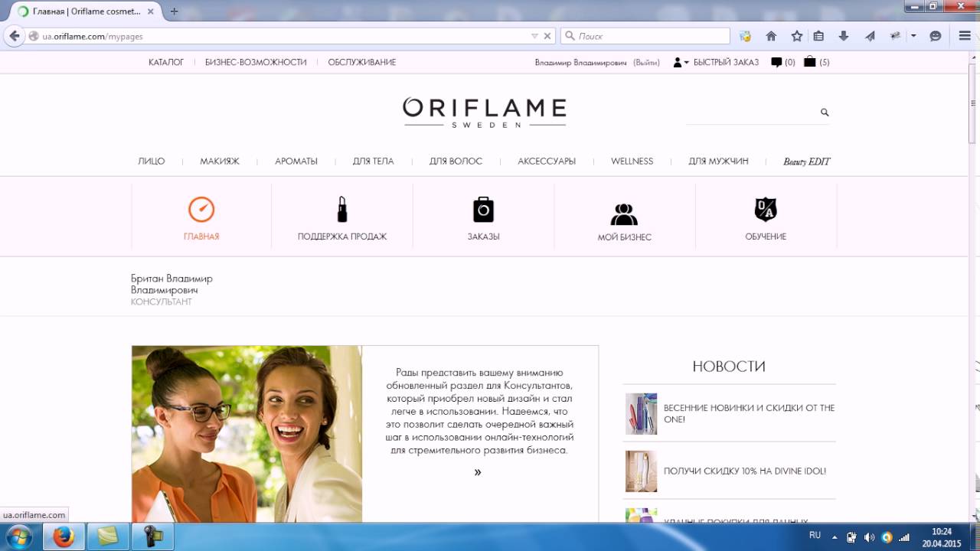Select the Главная Oriflame browser tab
Screen dimensions: 980x551
(83, 11)
